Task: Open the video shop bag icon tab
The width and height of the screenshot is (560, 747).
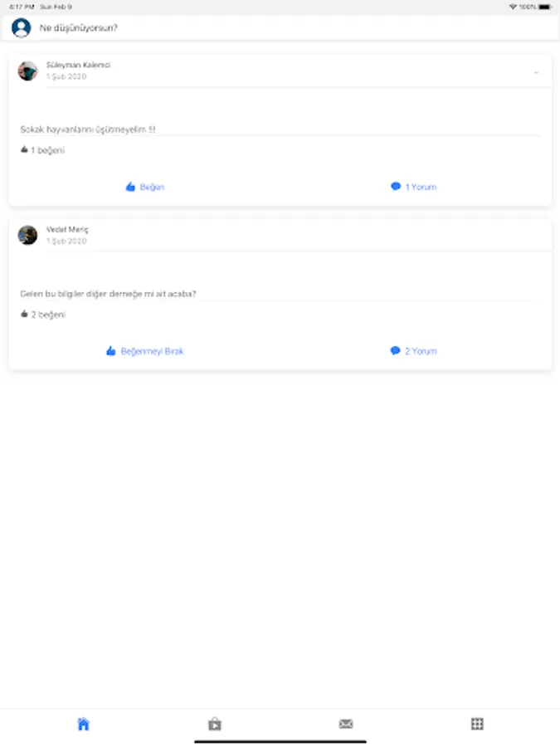Action: tap(215, 724)
